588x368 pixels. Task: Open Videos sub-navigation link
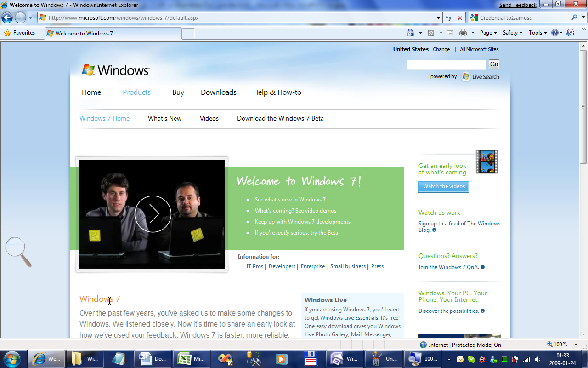coord(209,118)
